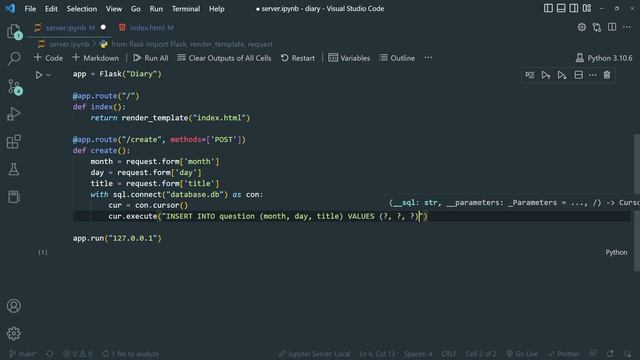This screenshot has width=640, height=360.
Task: Open the Terminal menu
Action: tap(186, 9)
